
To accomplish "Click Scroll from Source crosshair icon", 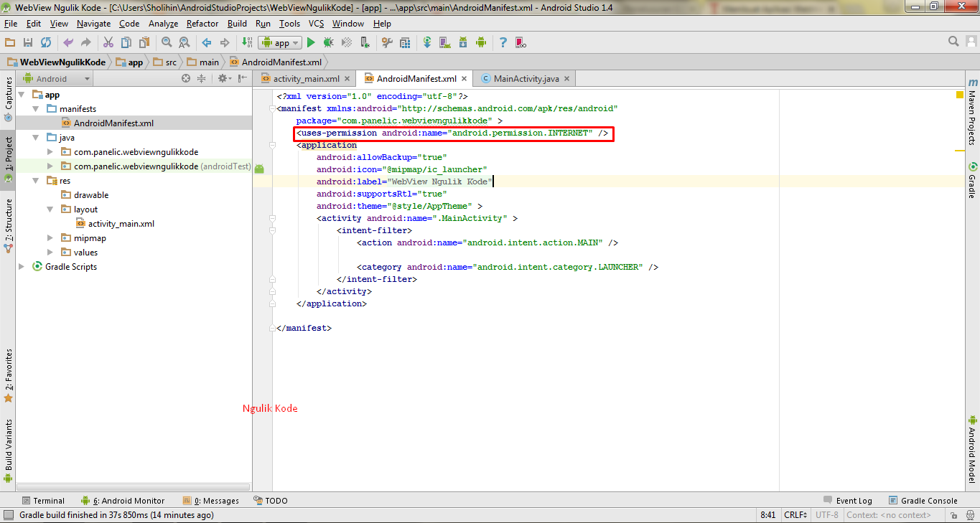I will [186, 78].
